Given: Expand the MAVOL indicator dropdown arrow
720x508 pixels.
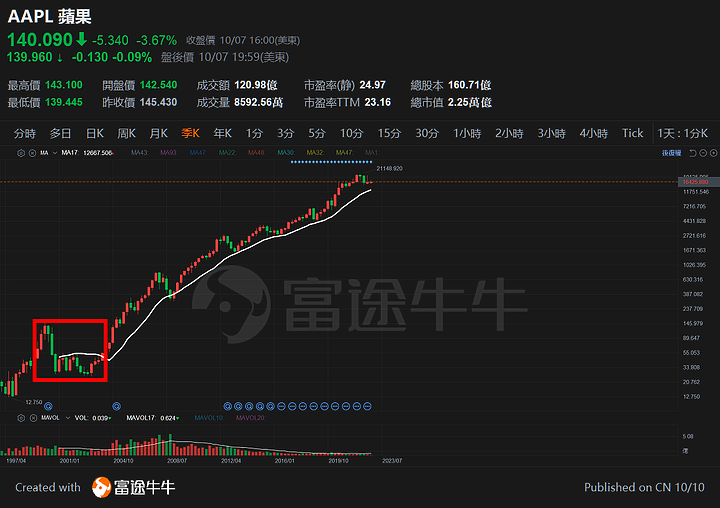Looking at the screenshot, I should [x=68, y=418].
